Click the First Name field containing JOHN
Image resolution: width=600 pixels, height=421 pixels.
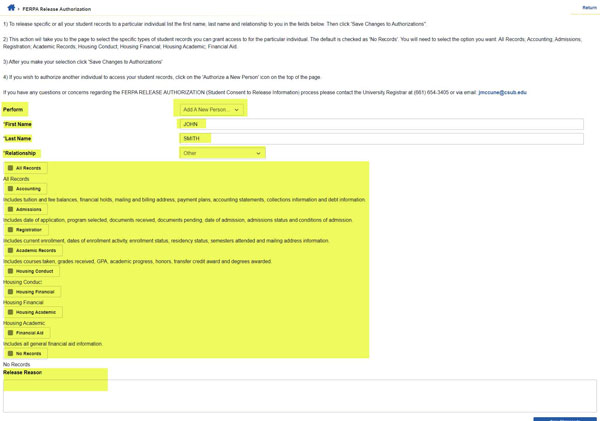pyautogui.click(x=380, y=125)
